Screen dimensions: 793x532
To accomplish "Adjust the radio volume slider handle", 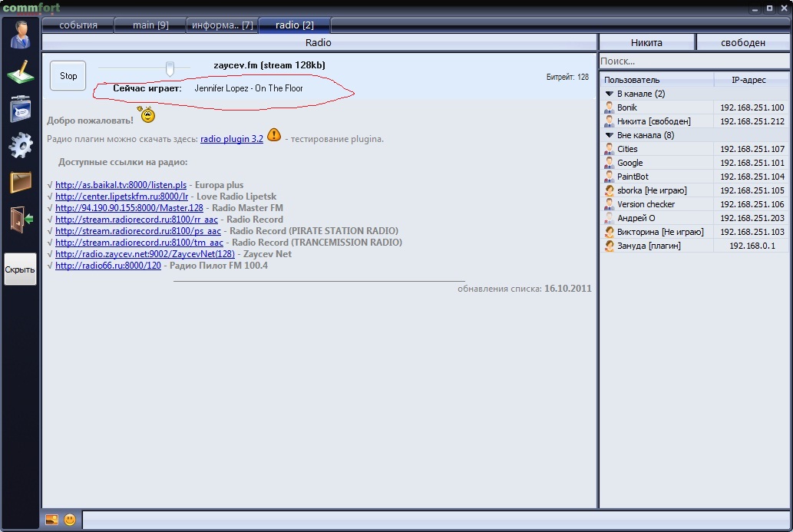I will pyautogui.click(x=170, y=69).
